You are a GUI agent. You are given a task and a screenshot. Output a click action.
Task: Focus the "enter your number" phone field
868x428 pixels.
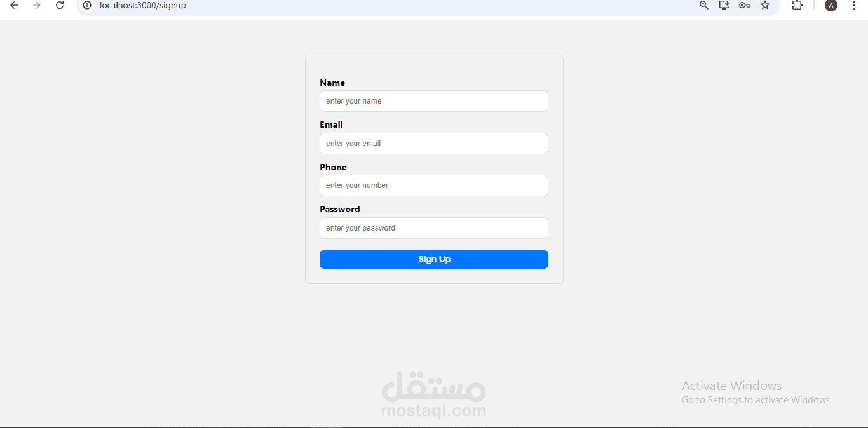[x=434, y=185]
